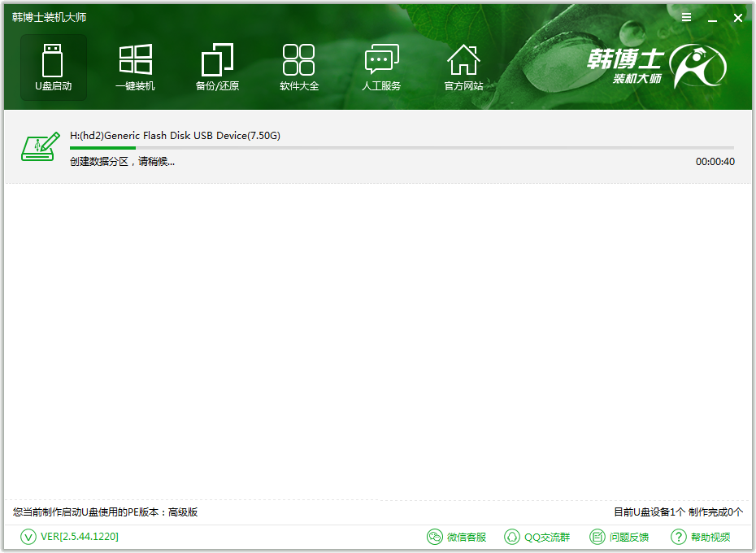Viewport: 756px width, 553px height.
Task: Open the 微信客服 link
Action: click(467, 537)
